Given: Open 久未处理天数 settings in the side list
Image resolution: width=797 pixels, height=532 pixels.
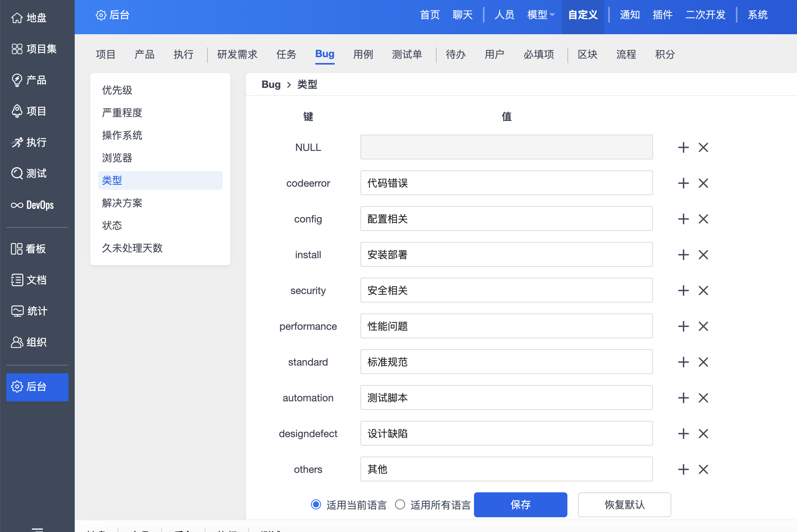Looking at the screenshot, I should point(160,248).
